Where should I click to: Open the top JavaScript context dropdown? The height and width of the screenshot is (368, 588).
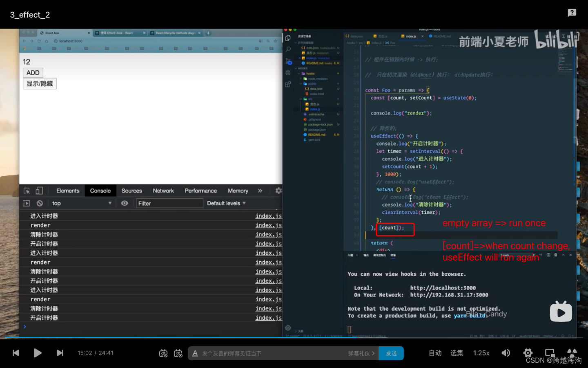[82, 203]
